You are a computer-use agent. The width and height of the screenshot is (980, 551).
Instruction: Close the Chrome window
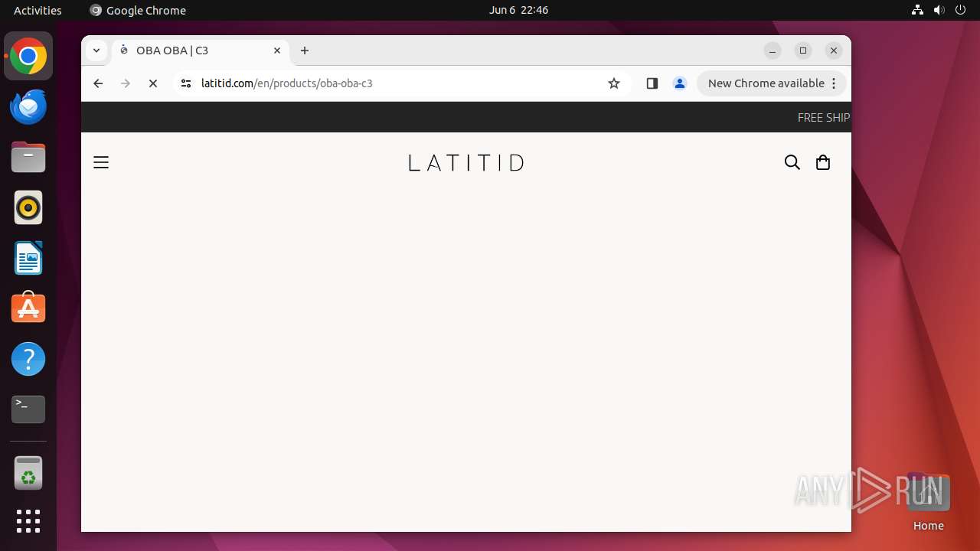click(834, 51)
